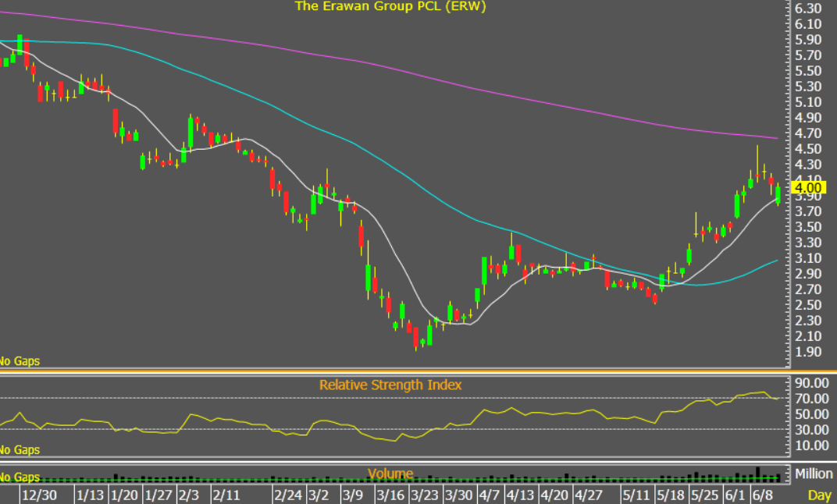Image resolution: width=837 pixels, height=504 pixels.
Task: Click the 10.00 RSI axis label
Action: pyautogui.click(x=811, y=445)
